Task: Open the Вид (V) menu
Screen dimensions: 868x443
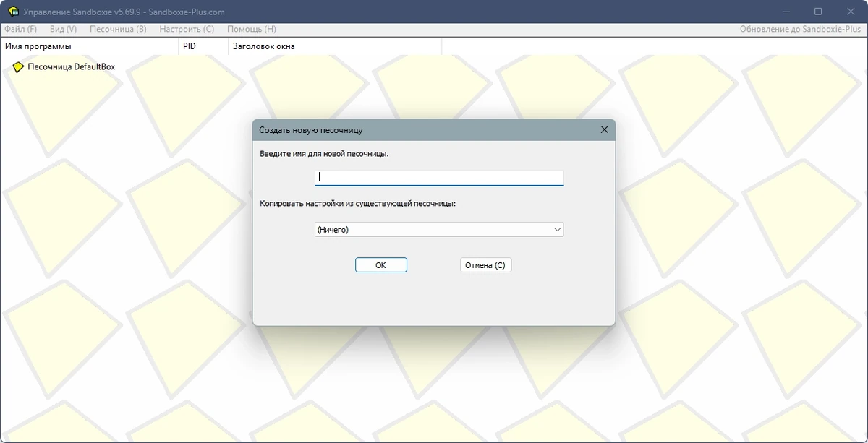Action: click(x=63, y=30)
